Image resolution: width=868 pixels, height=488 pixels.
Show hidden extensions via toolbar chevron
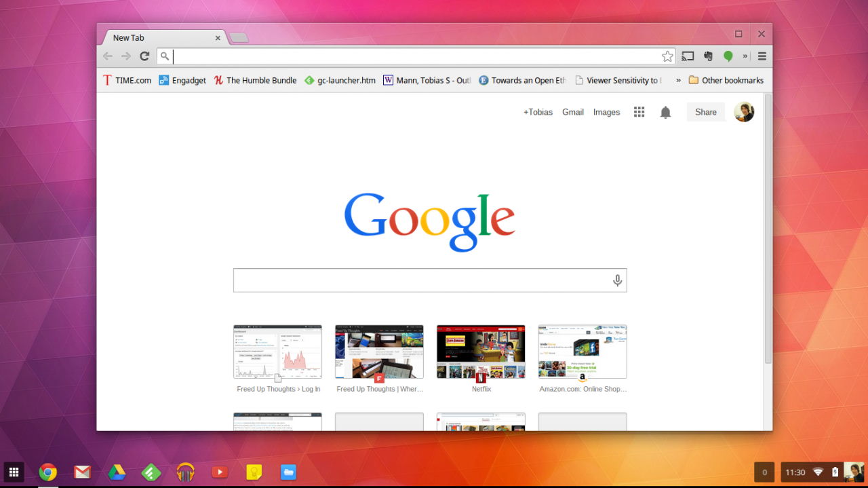(745, 56)
